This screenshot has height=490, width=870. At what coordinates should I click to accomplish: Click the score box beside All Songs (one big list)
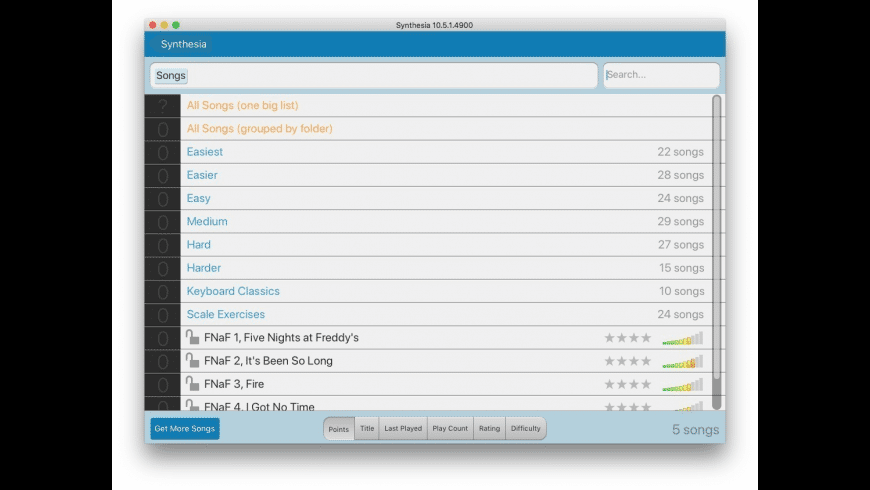[163, 105]
